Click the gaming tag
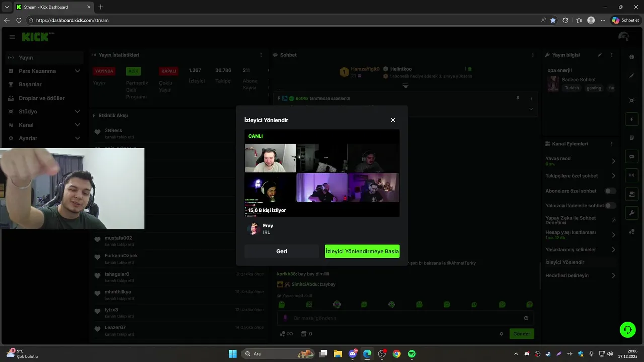 (594, 88)
